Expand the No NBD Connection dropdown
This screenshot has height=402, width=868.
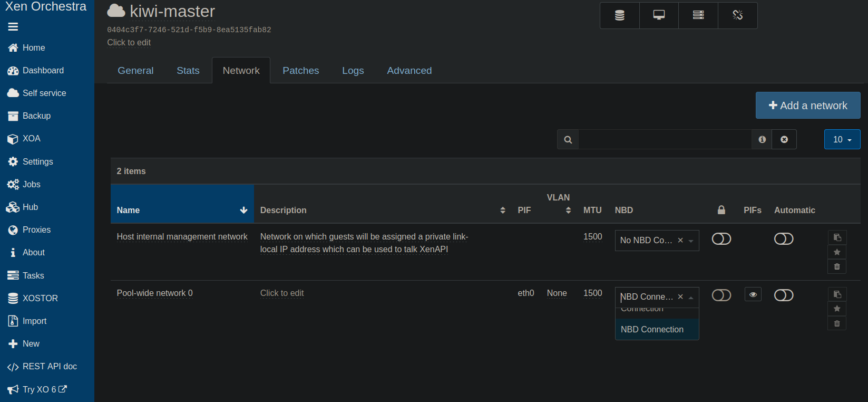(657, 241)
